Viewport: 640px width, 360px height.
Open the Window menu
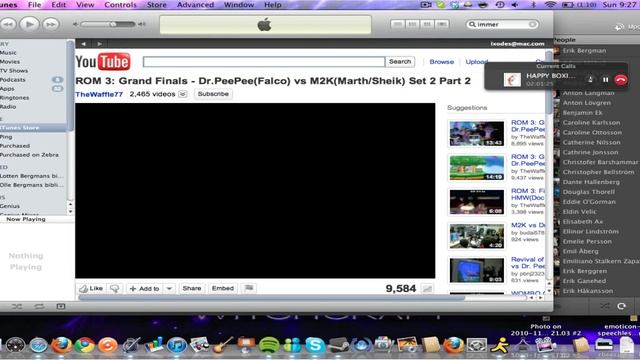239,5
